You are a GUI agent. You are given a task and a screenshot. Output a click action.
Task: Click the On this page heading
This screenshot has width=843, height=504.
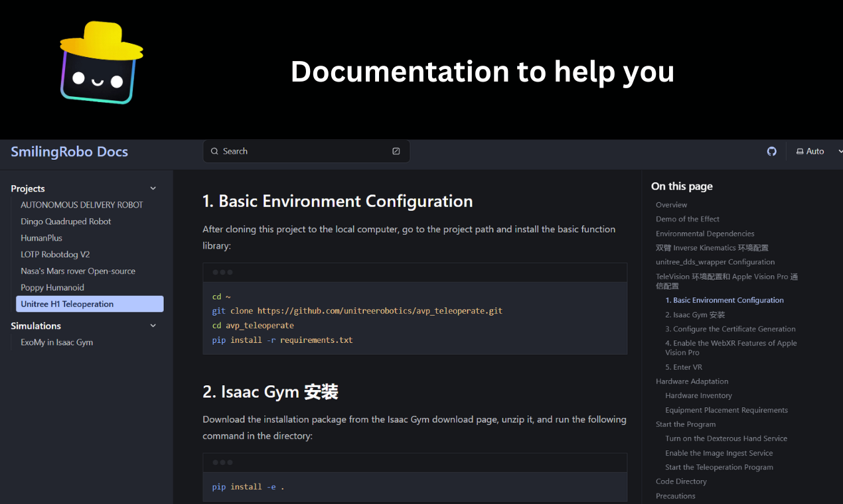[682, 186]
